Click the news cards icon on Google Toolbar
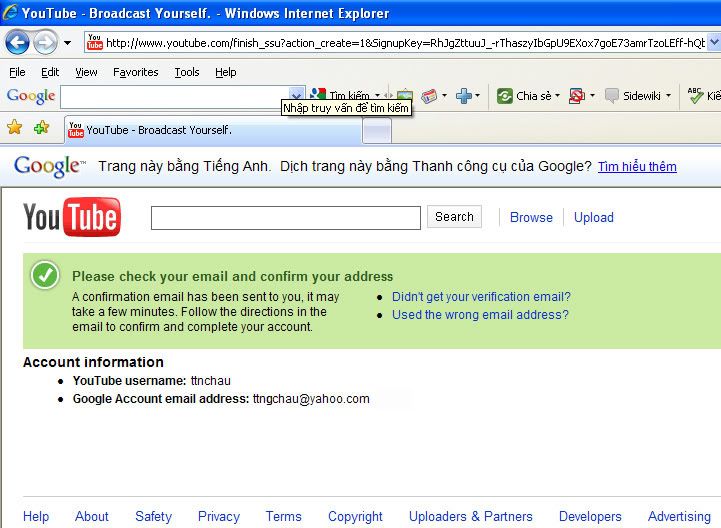This screenshot has width=721, height=528. click(429, 96)
